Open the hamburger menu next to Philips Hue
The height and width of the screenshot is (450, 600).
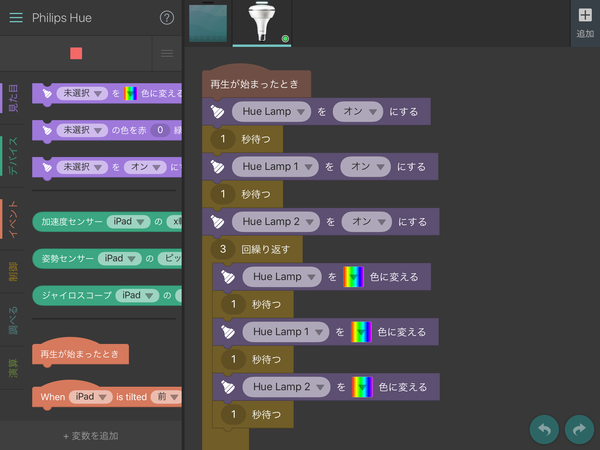[x=15, y=18]
